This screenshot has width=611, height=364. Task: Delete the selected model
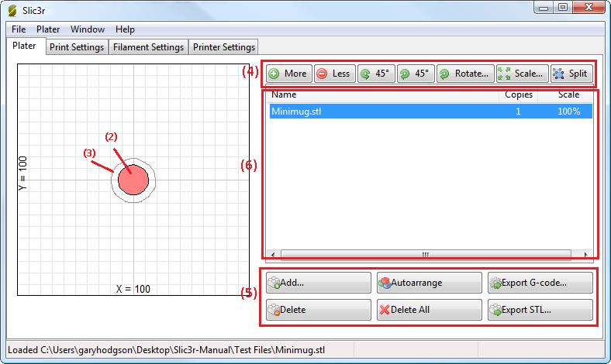pos(319,310)
